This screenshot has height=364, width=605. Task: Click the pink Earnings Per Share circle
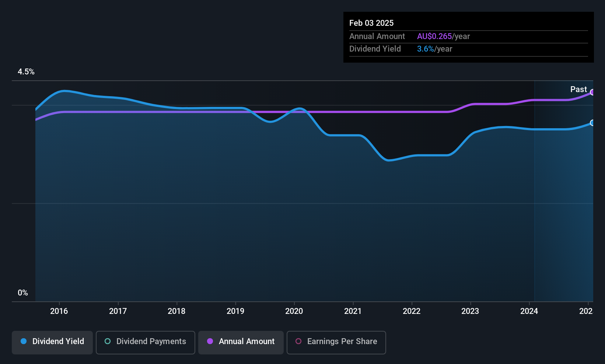[x=298, y=341]
